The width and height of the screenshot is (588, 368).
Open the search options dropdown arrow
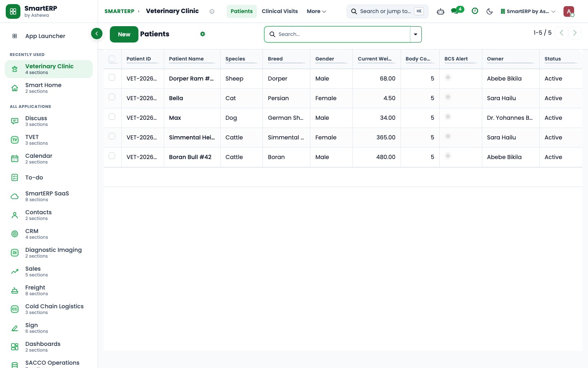pyautogui.click(x=416, y=34)
